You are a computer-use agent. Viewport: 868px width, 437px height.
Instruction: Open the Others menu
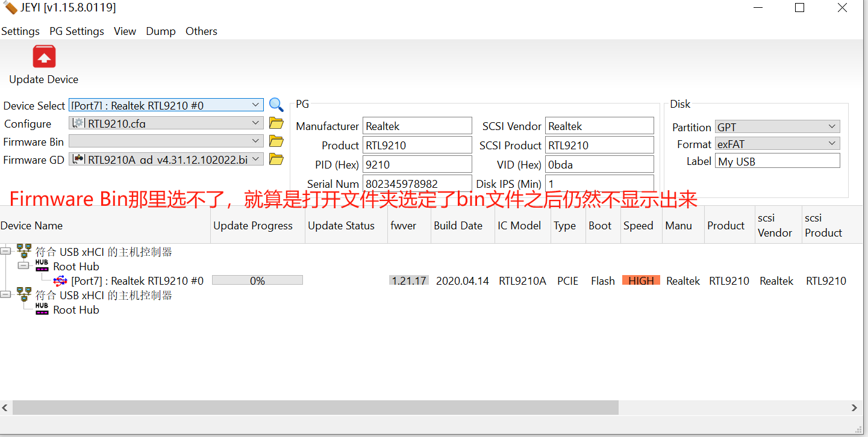coord(201,31)
